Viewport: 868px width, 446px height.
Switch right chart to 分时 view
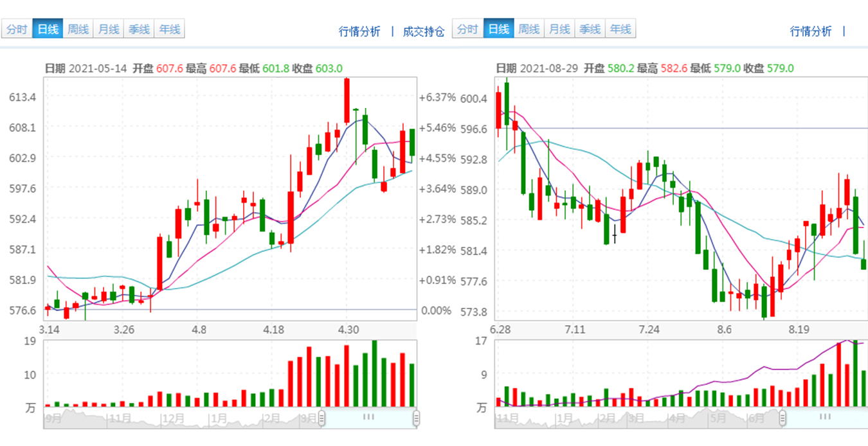(x=468, y=30)
